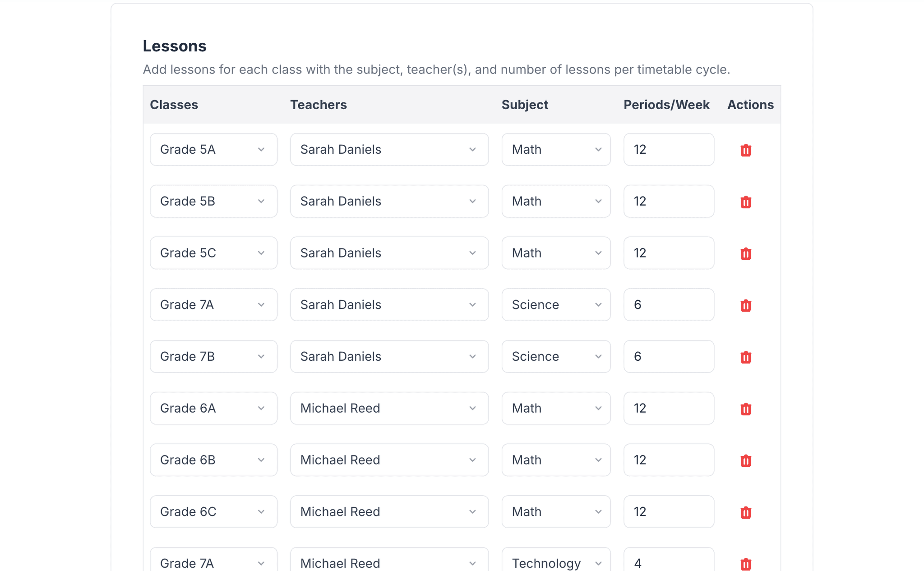The image size is (924, 571).
Task: Delete the Grade 7B Science lesson row
Action: pos(745,357)
